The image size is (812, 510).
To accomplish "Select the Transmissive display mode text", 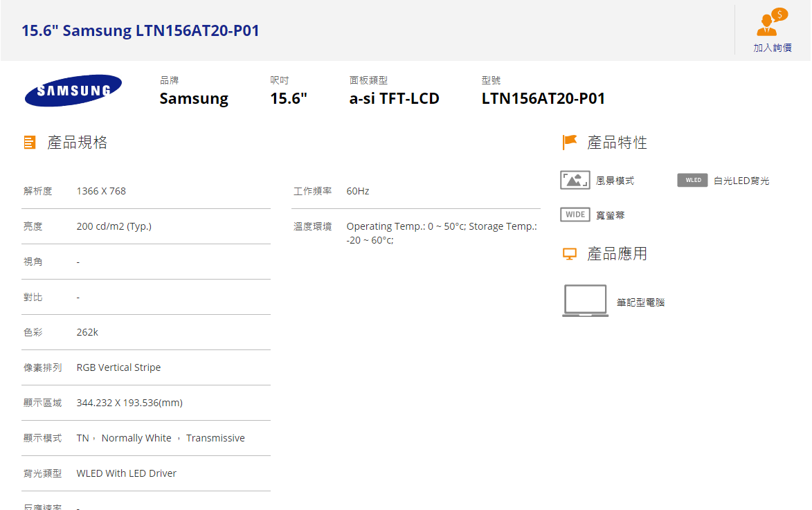I will tap(215, 438).
